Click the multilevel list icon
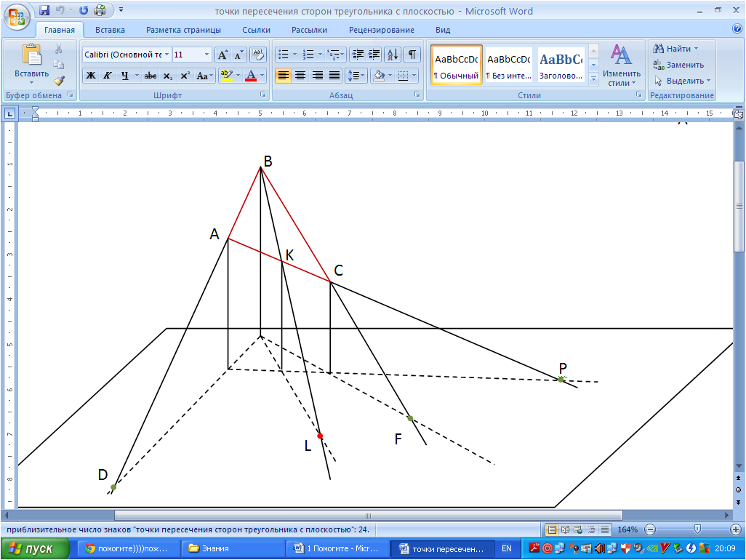Screen dimensions: 746x560 334,55
